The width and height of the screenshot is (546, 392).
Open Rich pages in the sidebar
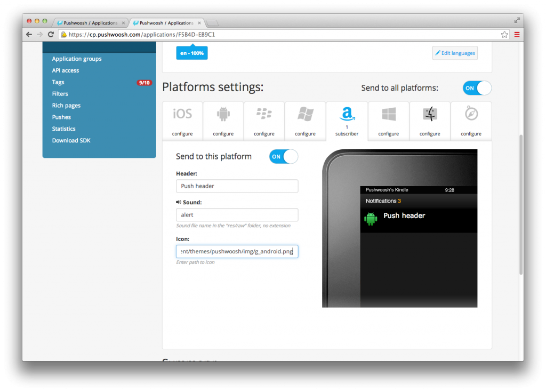[x=66, y=106]
